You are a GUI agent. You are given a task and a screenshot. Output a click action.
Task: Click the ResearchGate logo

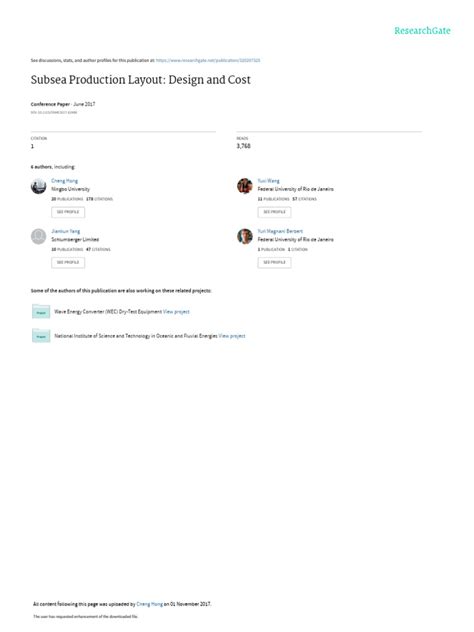tap(422, 31)
